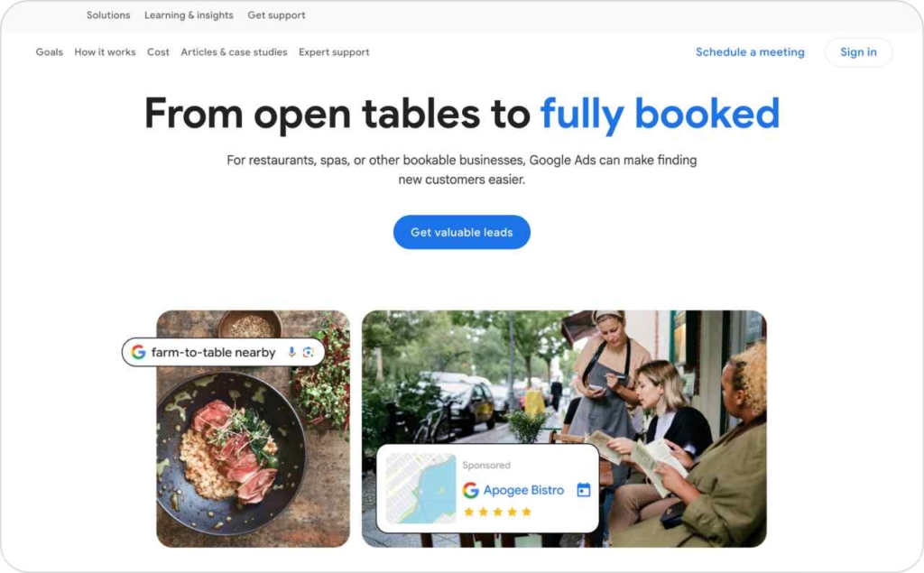Open the Learning & insights menu
The image size is (924, 573).
pyautogui.click(x=189, y=15)
